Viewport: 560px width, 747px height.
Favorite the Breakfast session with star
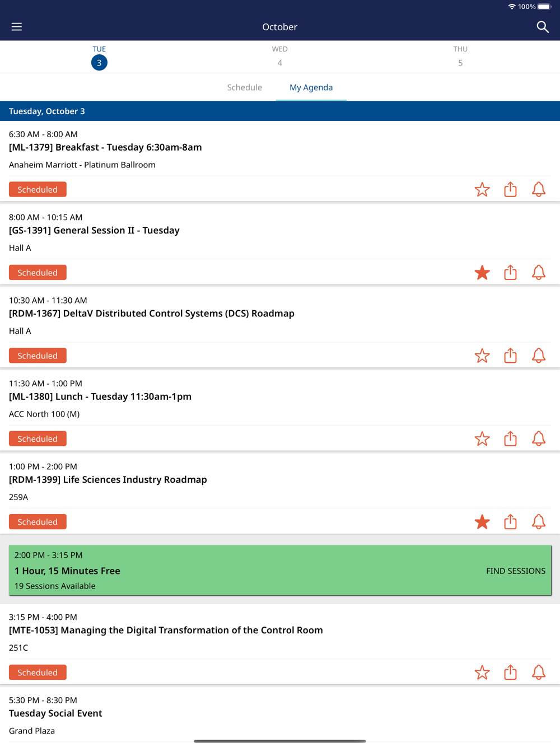(x=482, y=189)
